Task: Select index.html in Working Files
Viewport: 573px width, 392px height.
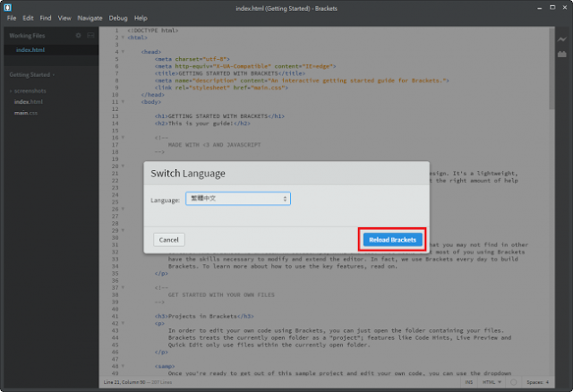Action: click(x=30, y=50)
